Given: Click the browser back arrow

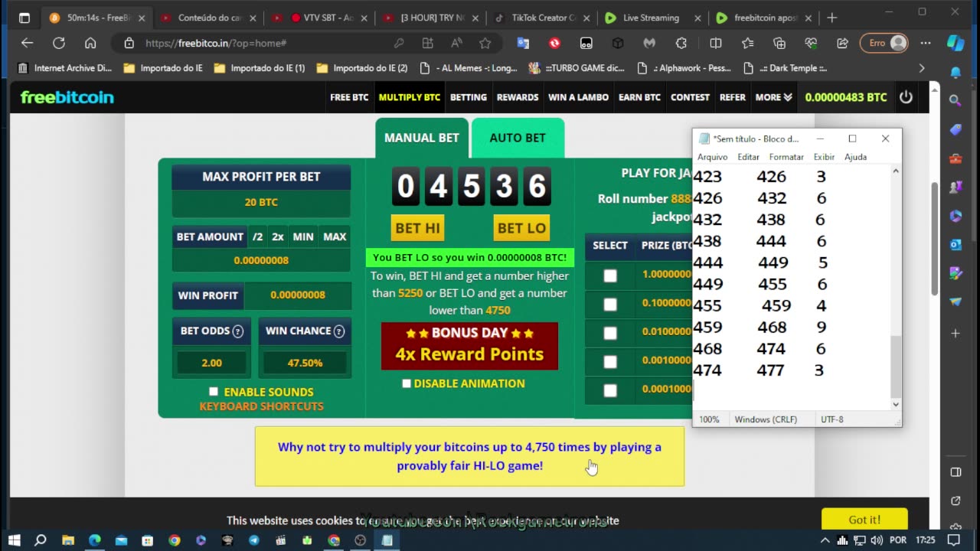Looking at the screenshot, I should tap(27, 44).
